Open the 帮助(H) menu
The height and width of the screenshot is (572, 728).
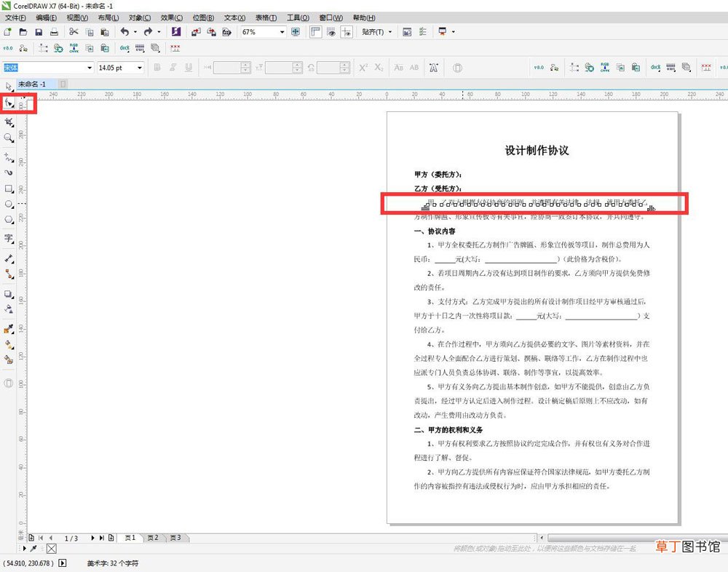pyautogui.click(x=364, y=17)
